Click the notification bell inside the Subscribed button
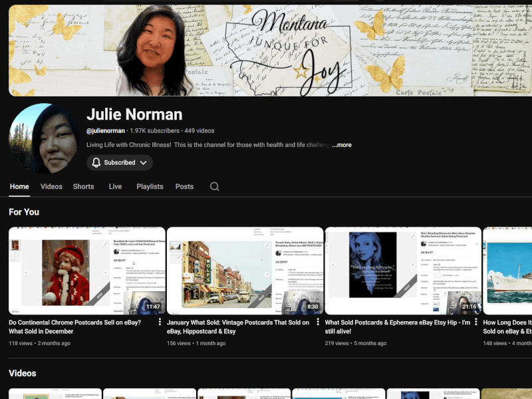532x399 pixels. 95,162
